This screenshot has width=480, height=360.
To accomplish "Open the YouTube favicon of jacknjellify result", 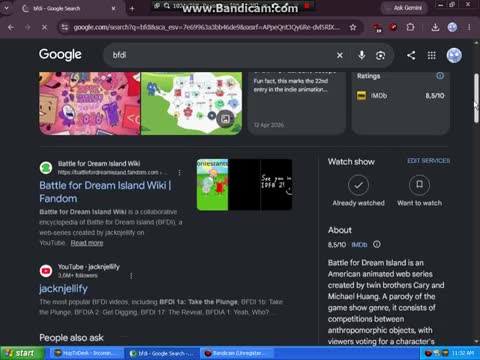I will (x=46, y=271).
